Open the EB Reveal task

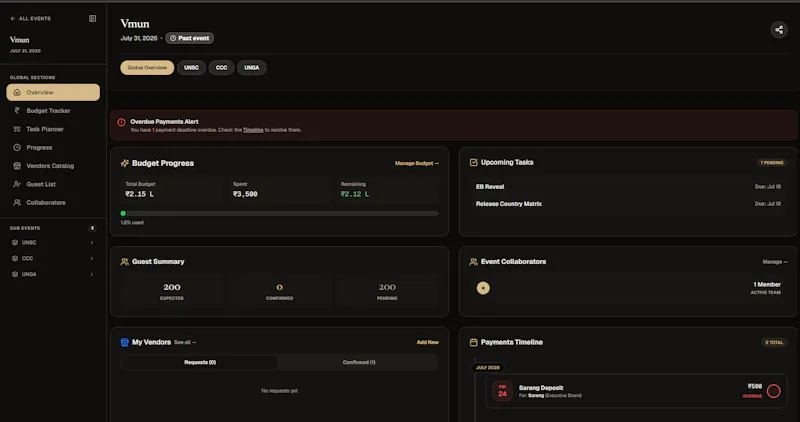click(x=628, y=187)
